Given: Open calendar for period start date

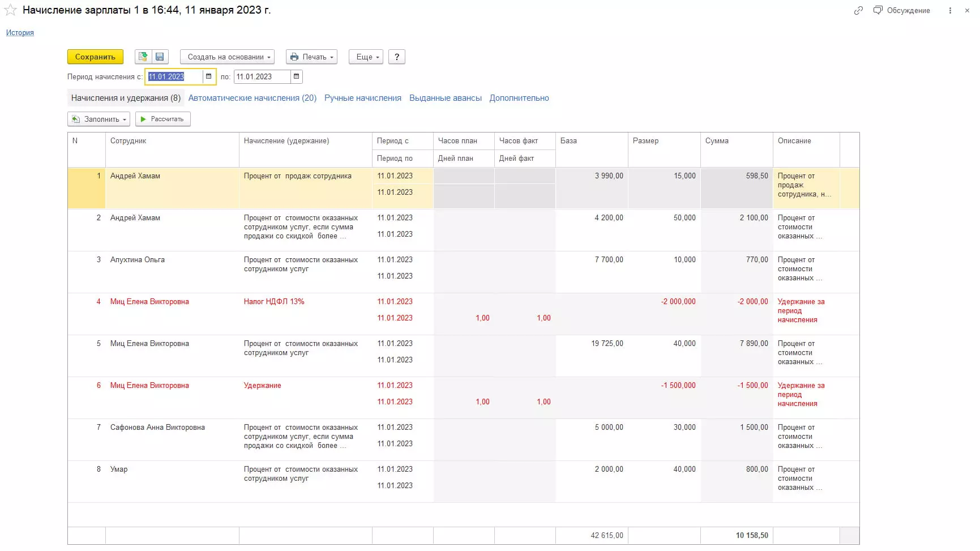Looking at the screenshot, I should point(208,76).
